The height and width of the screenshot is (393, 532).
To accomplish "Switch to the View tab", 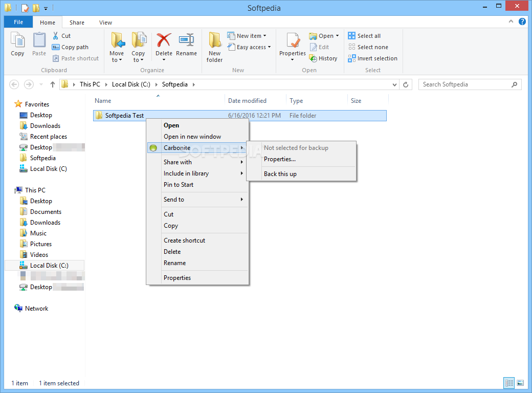I will 105,23.
